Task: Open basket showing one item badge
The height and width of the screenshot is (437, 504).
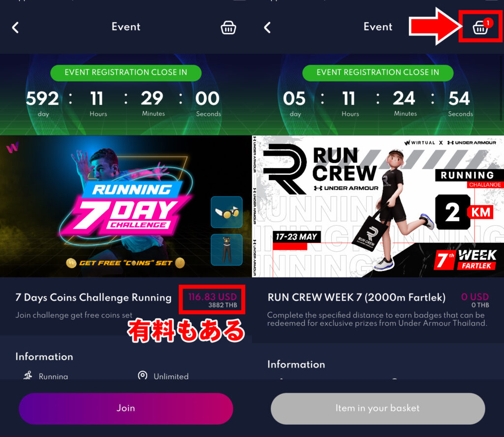Action: point(481,27)
